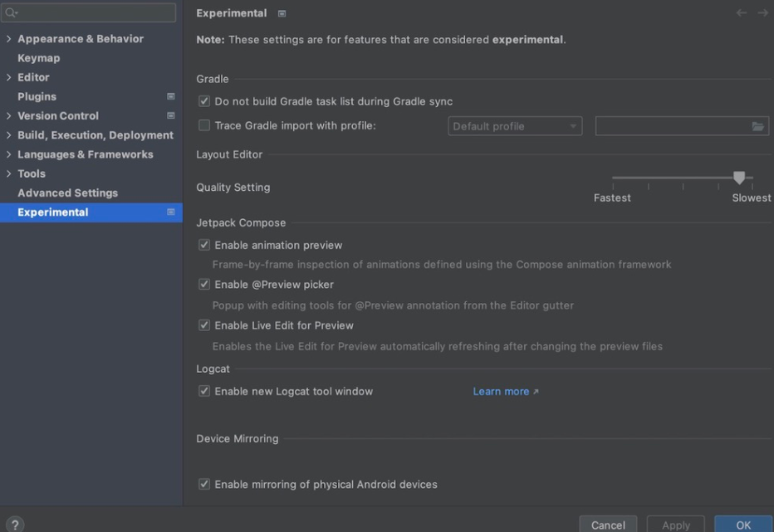The image size is (774, 532).
Task: Expand Appearance & Behavior section
Action: [x=9, y=38]
